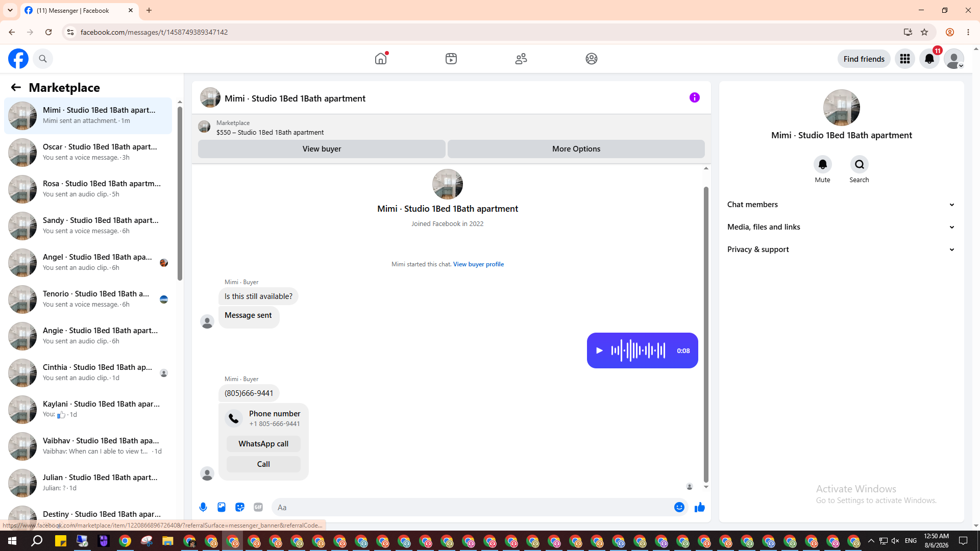Open Windows notification center

(963, 541)
